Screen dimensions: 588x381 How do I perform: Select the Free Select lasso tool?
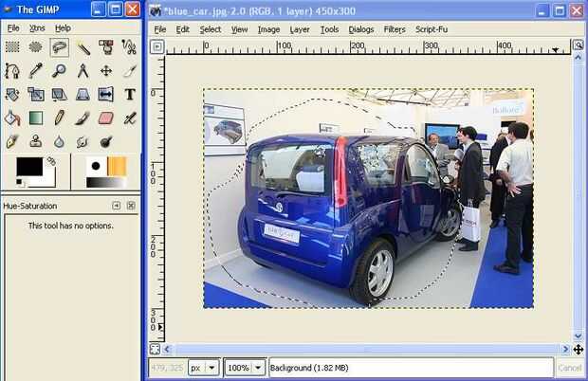click(x=59, y=47)
